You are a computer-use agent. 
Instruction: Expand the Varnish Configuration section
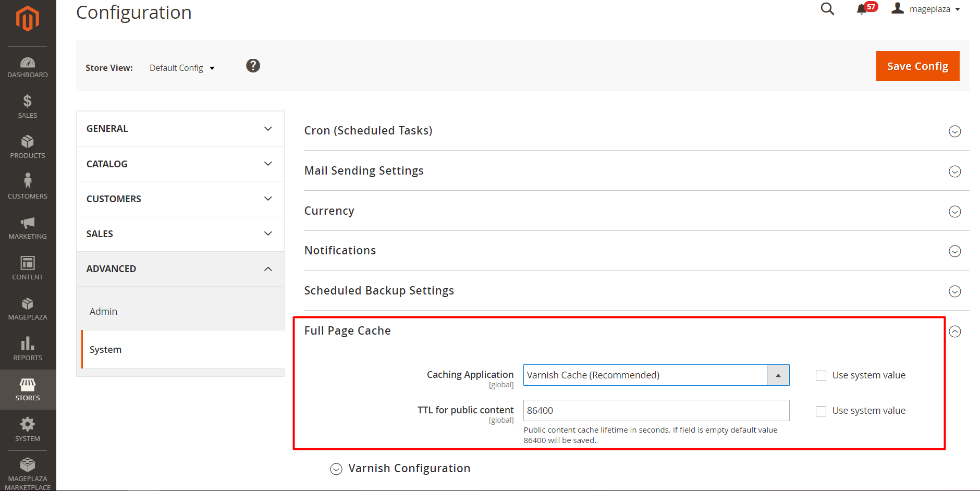pyautogui.click(x=336, y=469)
